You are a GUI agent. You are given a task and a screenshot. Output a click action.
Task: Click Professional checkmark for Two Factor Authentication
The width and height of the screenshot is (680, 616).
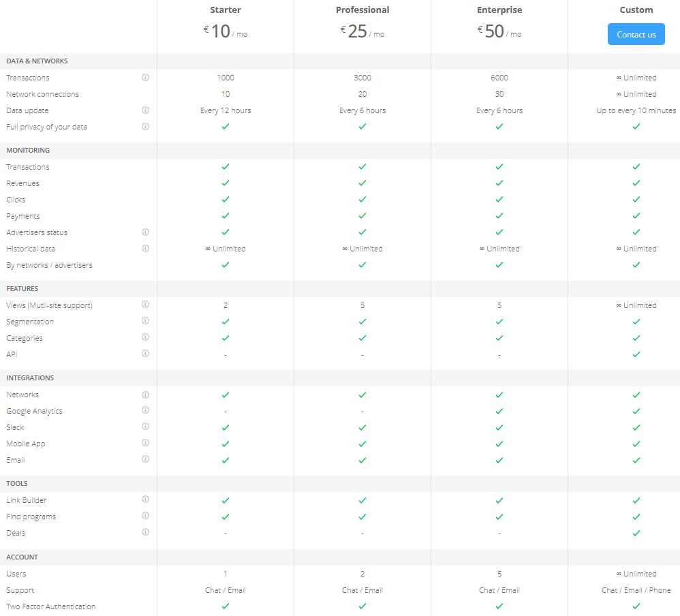tap(362, 606)
